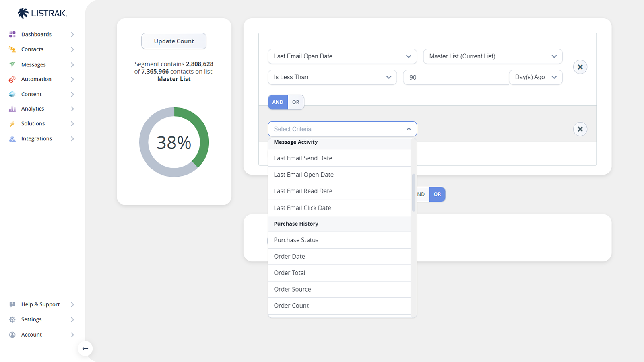Click the Dashboards icon in sidebar
The width and height of the screenshot is (644, 362).
12,35
